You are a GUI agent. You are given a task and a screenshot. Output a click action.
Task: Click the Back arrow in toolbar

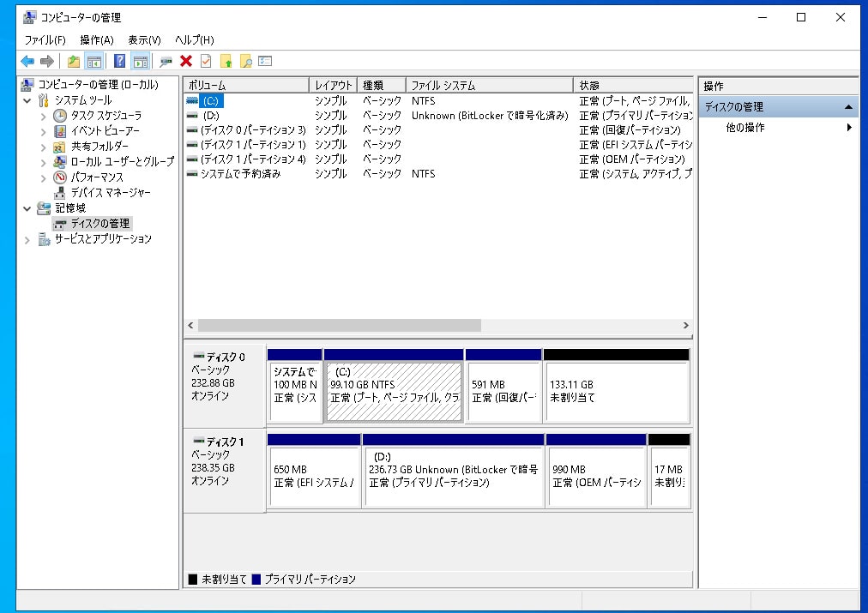click(x=27, y=61)
